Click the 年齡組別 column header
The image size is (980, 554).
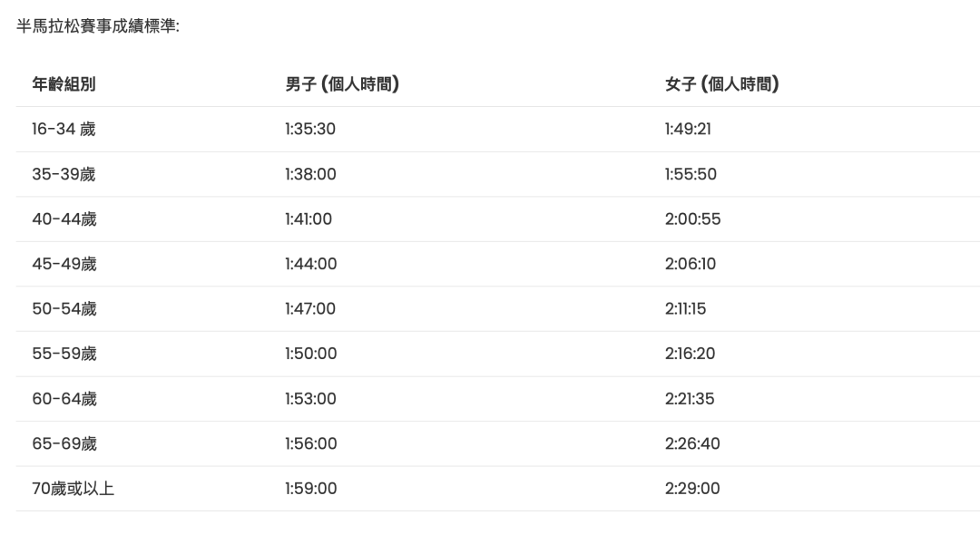[64, 84]
